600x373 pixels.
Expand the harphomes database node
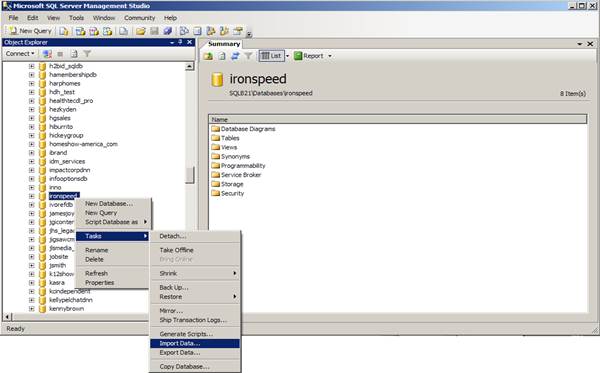(x=31, y=83)
